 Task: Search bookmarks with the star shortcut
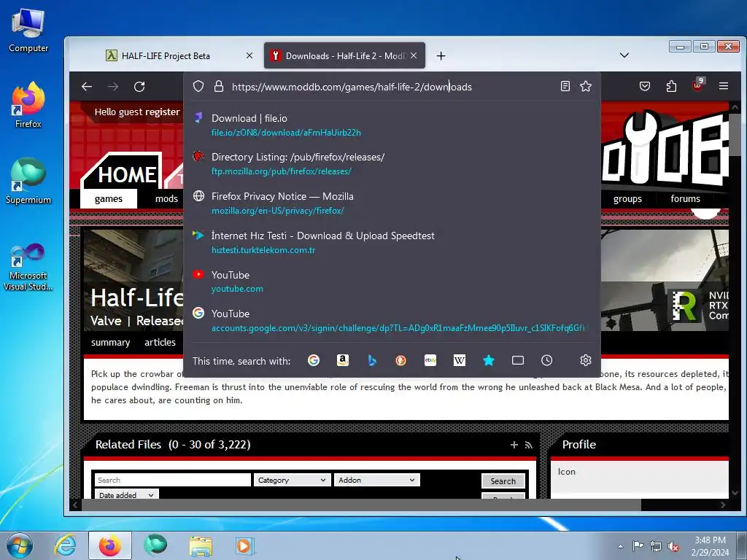point(488,360)
